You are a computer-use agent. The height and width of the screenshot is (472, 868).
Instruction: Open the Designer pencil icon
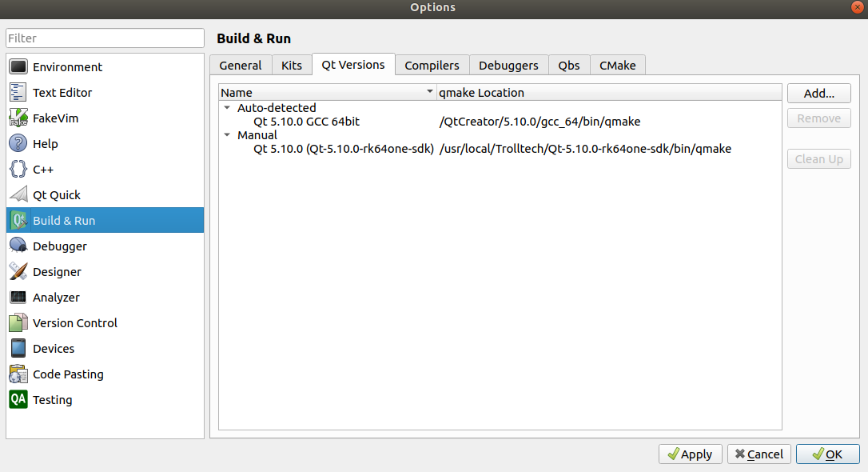[18, 271]
